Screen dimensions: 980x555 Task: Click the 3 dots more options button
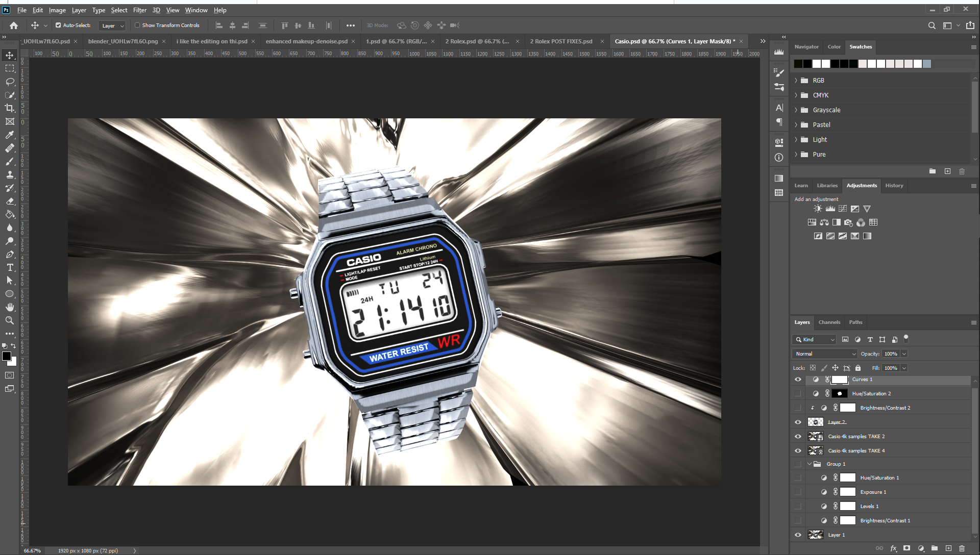click(350, 26)
